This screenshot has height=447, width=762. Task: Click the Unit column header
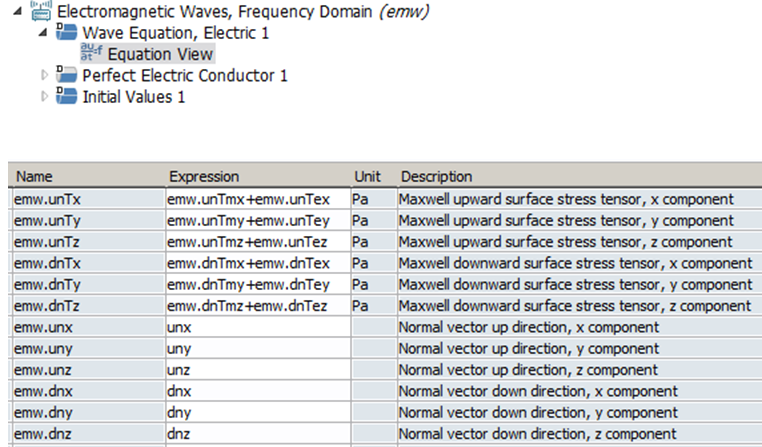point(370,177)
